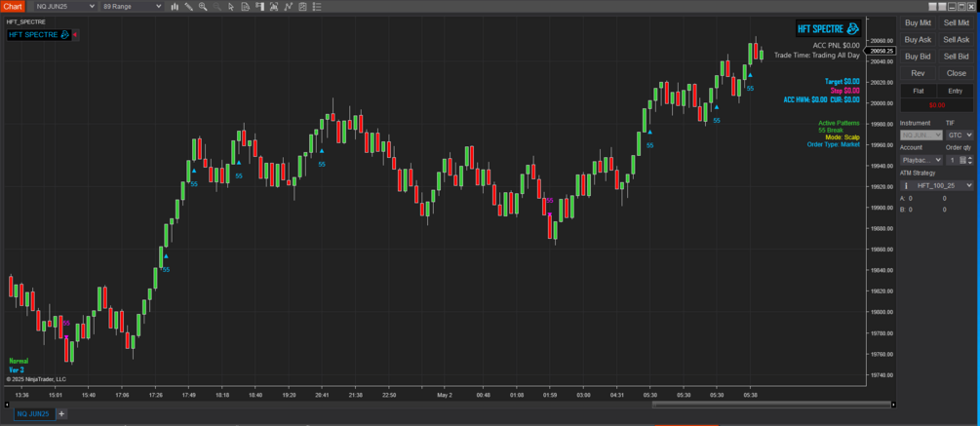Screen dimensions: 980x426
Task: Open the order quantity calculator icon
Action: coord(962,160)
